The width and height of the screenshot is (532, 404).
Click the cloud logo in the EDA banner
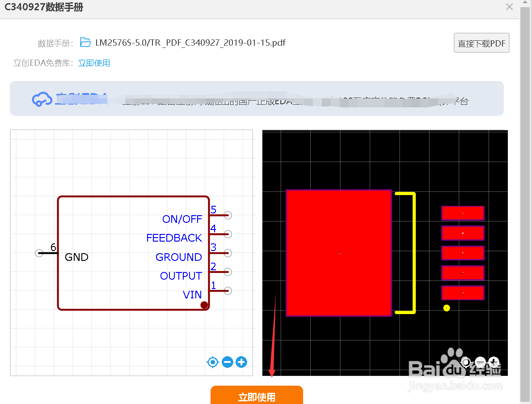42,99
